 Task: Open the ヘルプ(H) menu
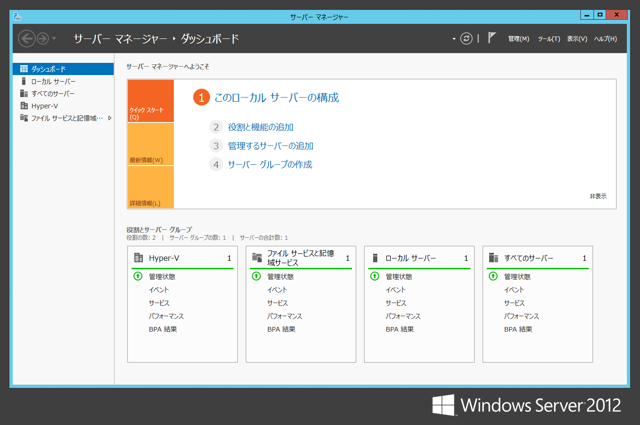click(605, 39)
